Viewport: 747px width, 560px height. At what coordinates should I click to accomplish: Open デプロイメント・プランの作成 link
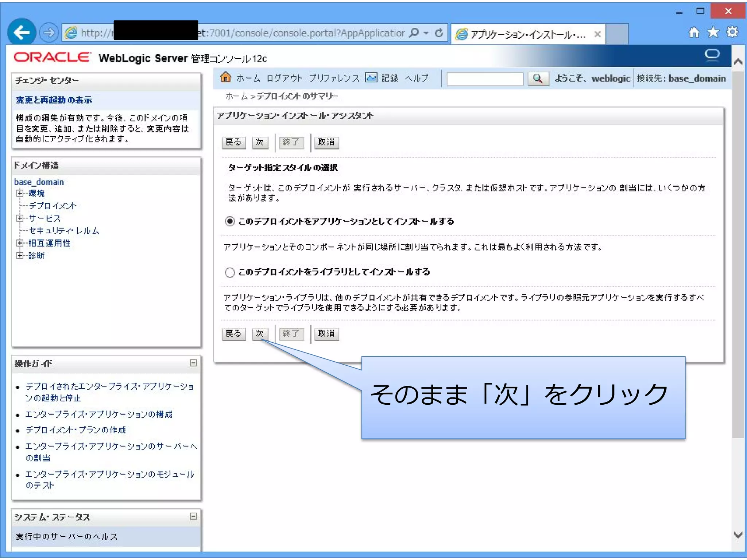pos(76,430)
